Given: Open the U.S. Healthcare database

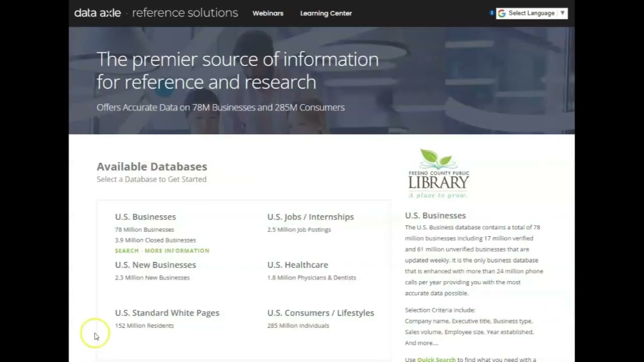Looking at the screenshot, I should 297,264.
